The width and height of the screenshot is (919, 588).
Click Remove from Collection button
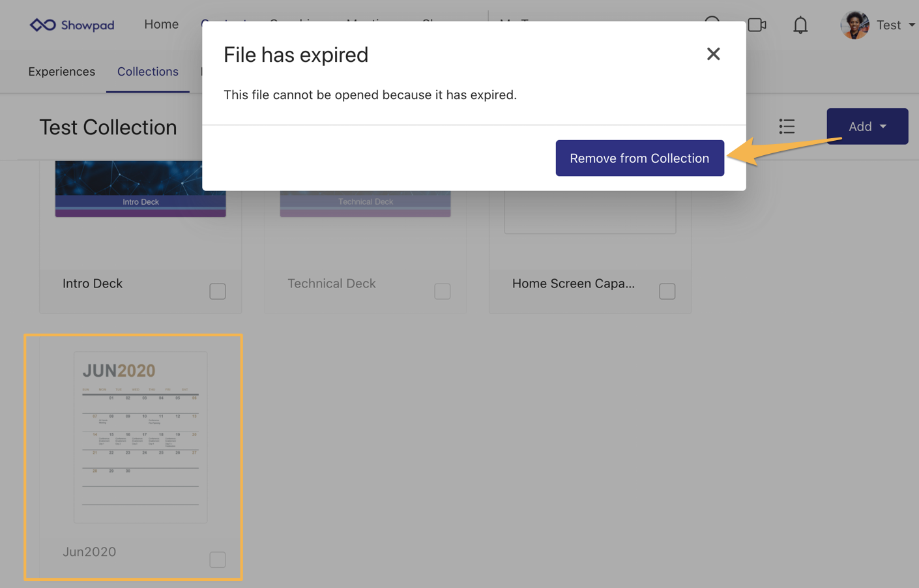(639, 158)
